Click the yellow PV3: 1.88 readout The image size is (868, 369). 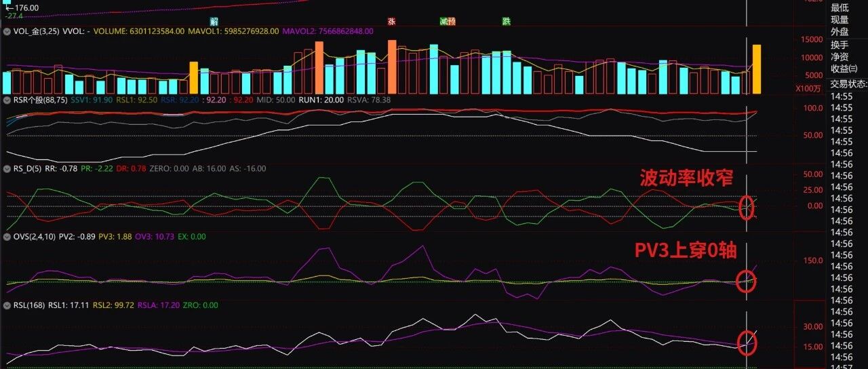coord(116,237)
